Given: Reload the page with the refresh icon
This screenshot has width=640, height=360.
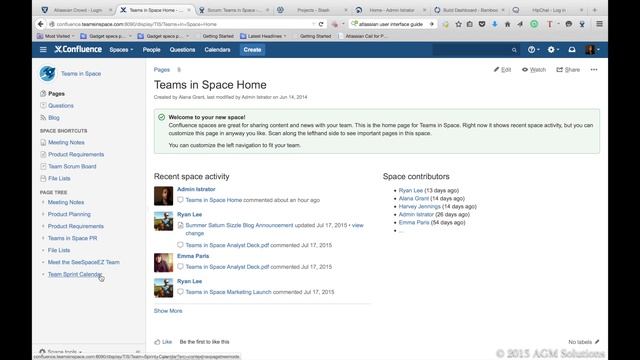Looking at the screenshot, I should [321, 24].
